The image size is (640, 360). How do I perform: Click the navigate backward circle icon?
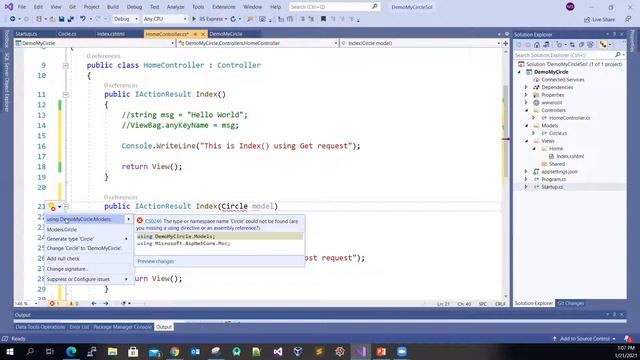pos(13,19)
